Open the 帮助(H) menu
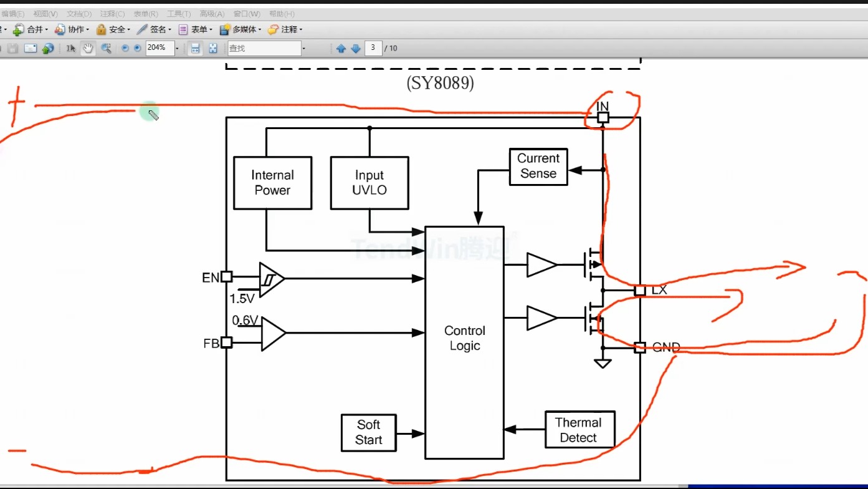The height and width of the screenshot is (489, 868). pos(282,14)
